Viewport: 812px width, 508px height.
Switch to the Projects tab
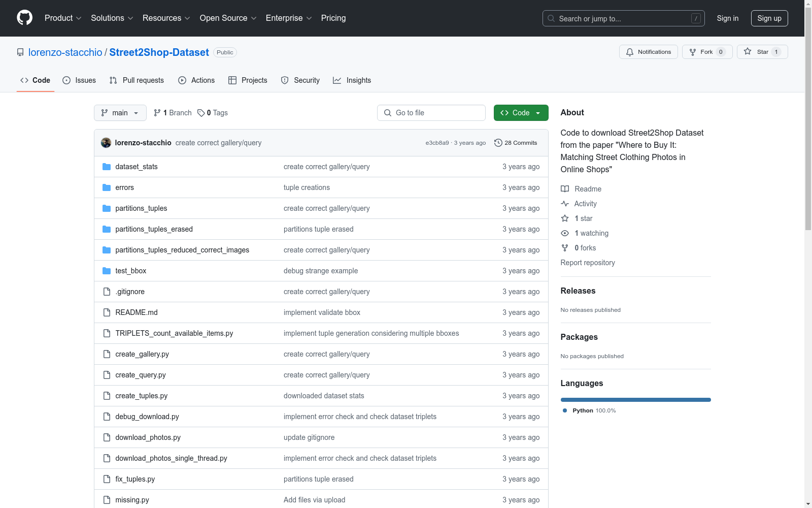(x=248, y=80)
